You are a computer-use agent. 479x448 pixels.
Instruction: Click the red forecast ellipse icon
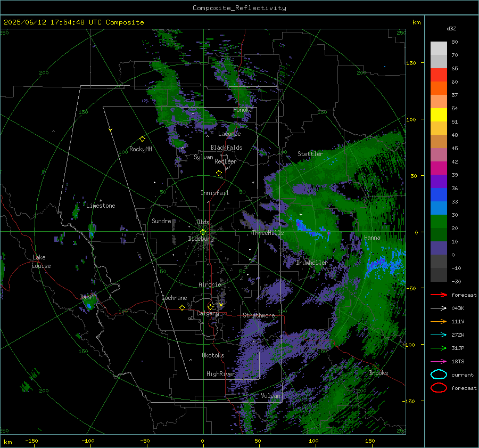coord(439,388)
